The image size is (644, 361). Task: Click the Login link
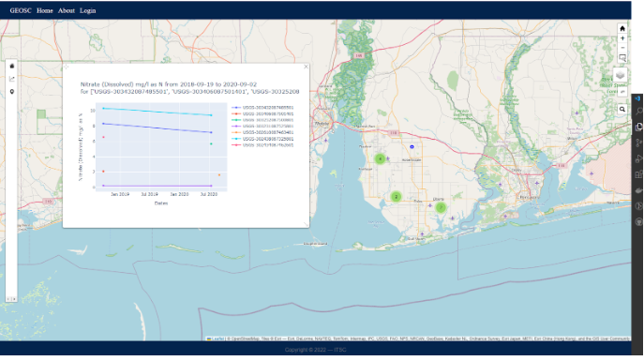(87, 10)
